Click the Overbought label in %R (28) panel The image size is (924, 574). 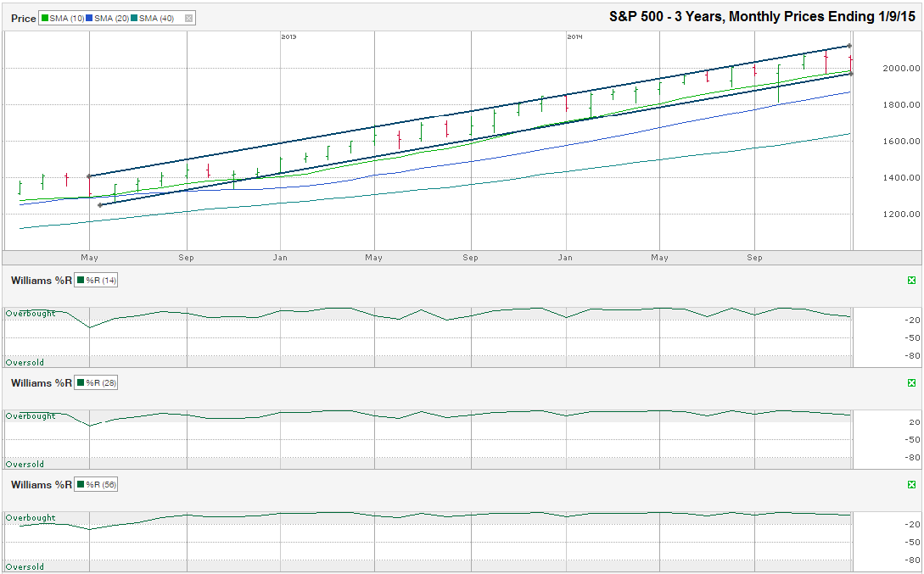point(31,415)
